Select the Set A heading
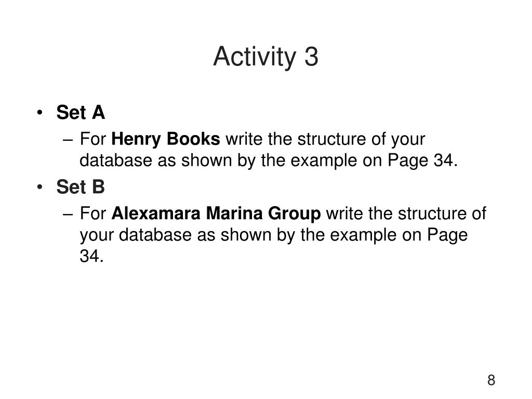This screenshot has width=532, height=399. [81, 112]
